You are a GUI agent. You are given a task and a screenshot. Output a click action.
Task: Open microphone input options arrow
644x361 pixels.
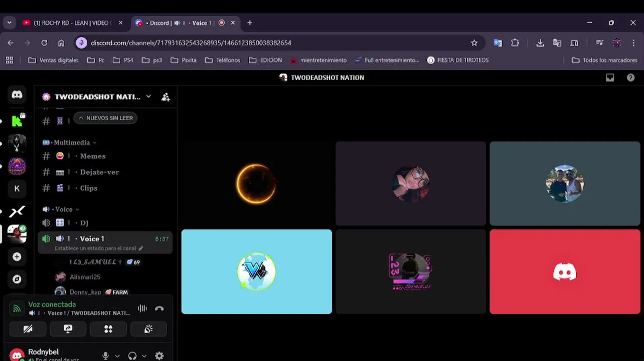tap(117, 356)
